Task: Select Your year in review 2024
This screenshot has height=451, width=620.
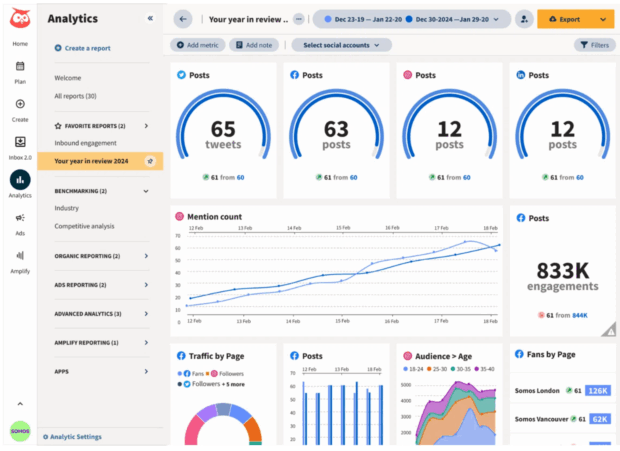Action: click(100, 161)
